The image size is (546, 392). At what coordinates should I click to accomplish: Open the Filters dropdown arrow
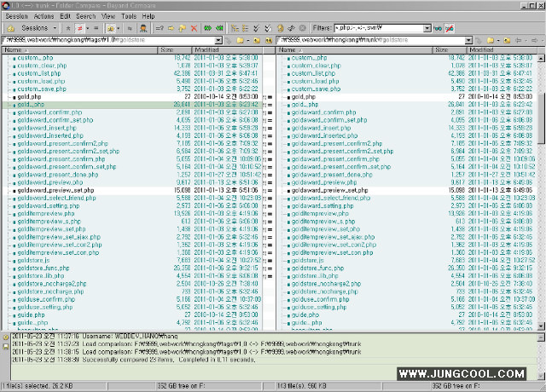click(427, 28)
